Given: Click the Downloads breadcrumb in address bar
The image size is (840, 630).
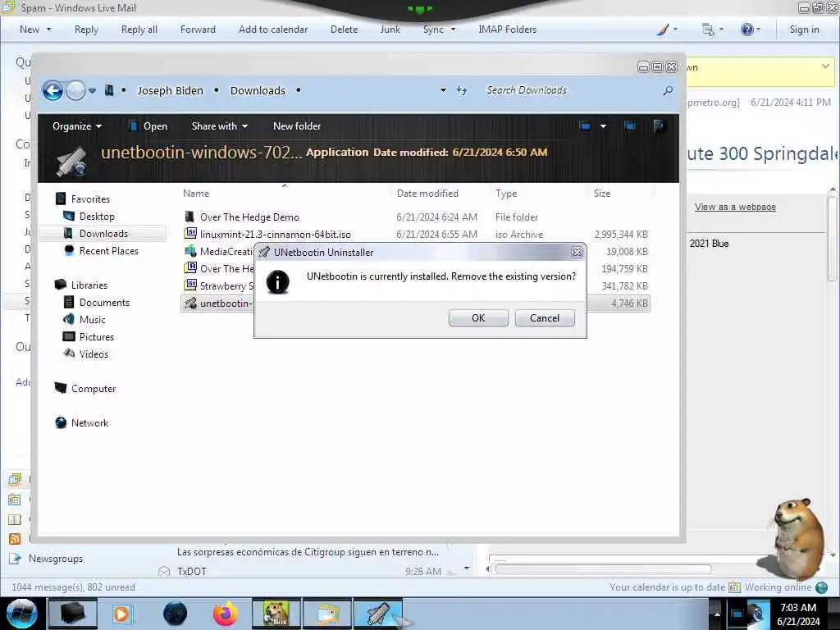Looking at the screenshot, I should (x=258, y=90).
